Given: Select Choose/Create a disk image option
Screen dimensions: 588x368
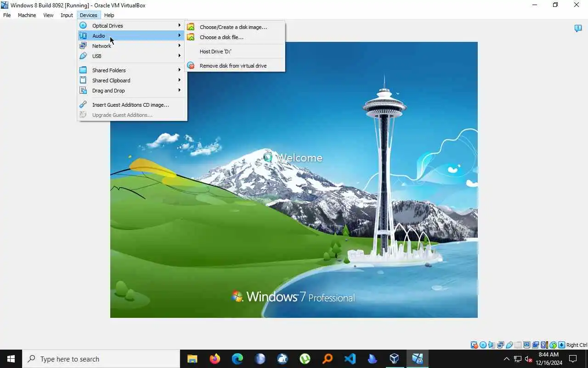Looking at the screenshot, I should click(x=235, y=27).
